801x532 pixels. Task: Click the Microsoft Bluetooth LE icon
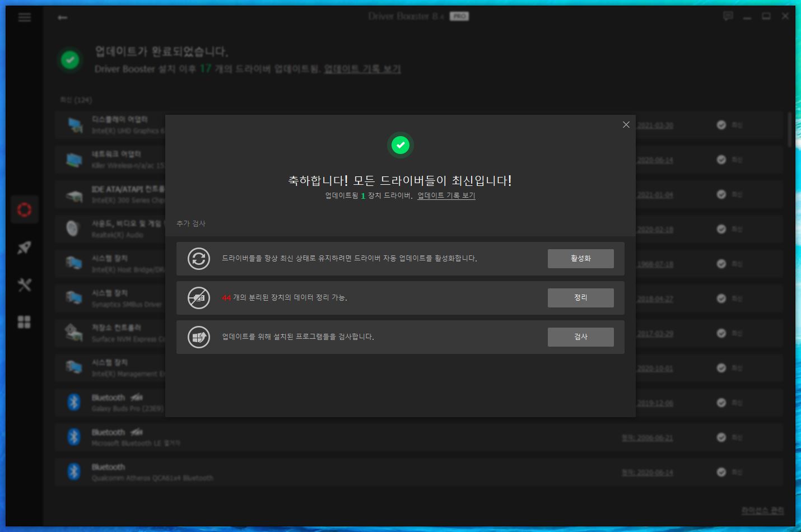(74, 437)
